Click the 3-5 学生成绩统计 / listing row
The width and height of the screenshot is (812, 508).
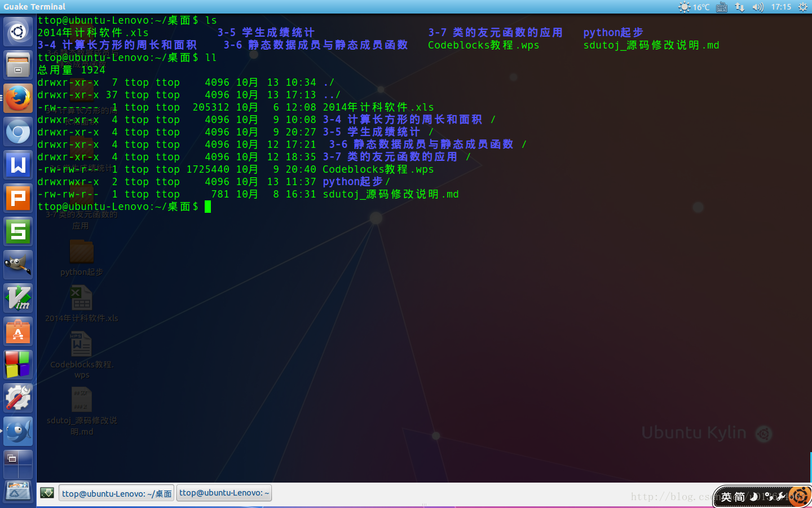point(236,132)
